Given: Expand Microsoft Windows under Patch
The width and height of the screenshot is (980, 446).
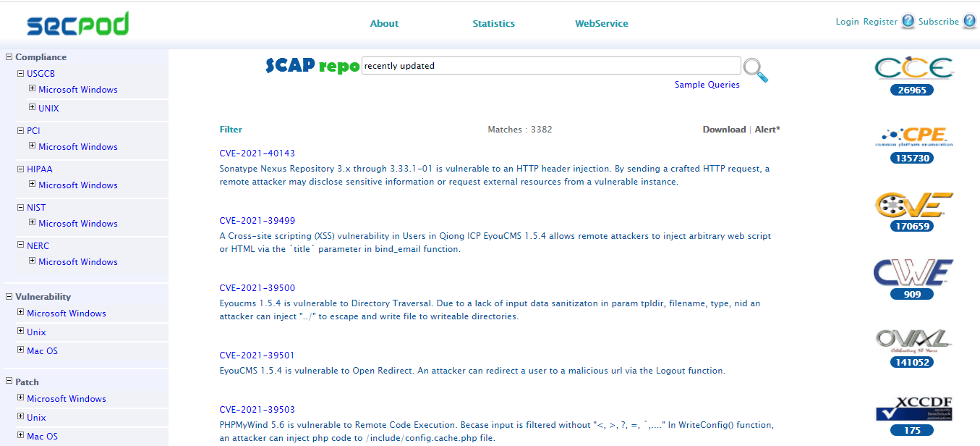Looking at the screenshot, I should tap(20, 397).
